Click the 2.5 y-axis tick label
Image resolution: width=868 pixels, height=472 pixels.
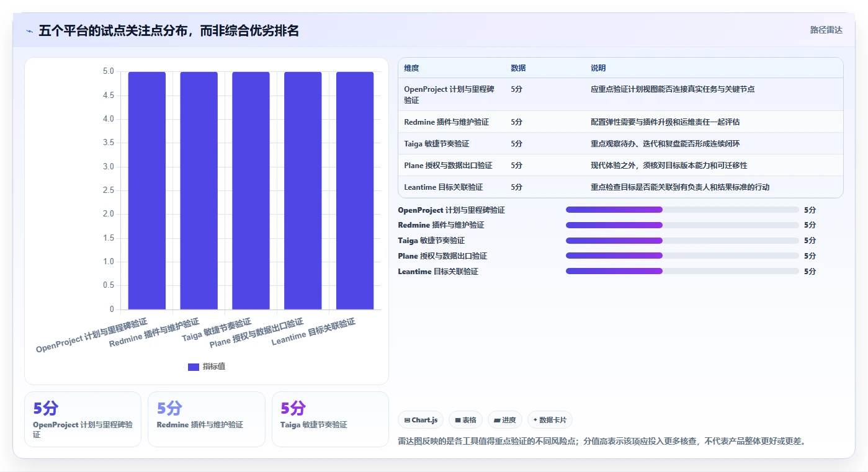108,190
